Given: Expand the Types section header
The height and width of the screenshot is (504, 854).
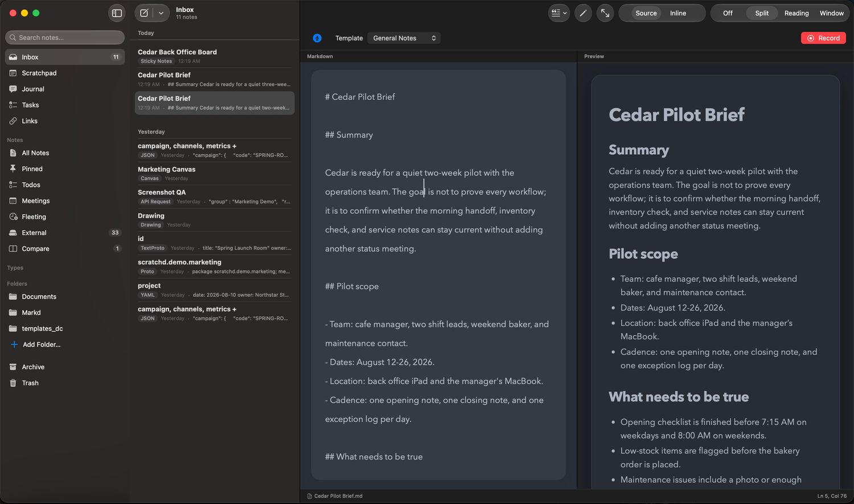Looking at the screenshot, I should click(x=15, y=268).
